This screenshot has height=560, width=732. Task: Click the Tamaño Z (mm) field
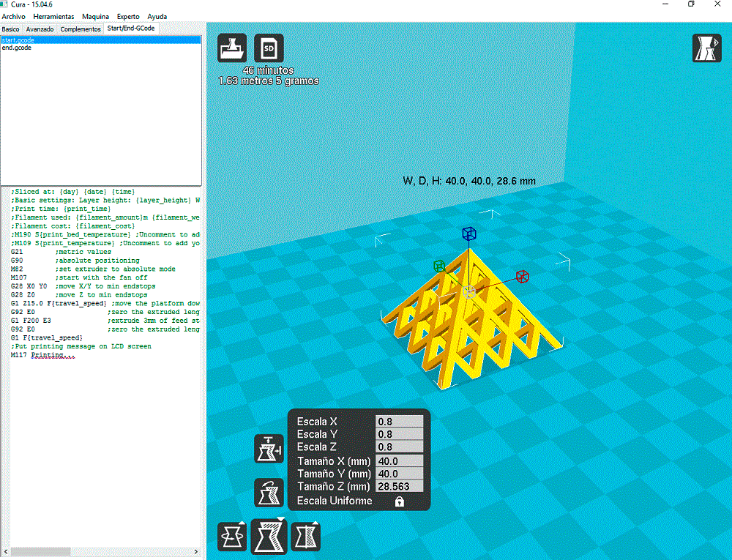[399, 486]
